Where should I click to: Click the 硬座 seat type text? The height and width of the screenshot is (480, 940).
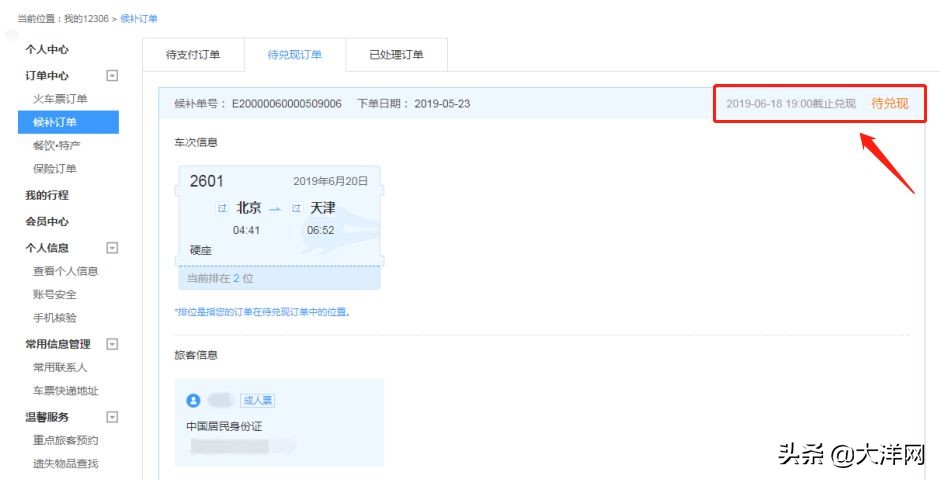[x=201, y=250]
